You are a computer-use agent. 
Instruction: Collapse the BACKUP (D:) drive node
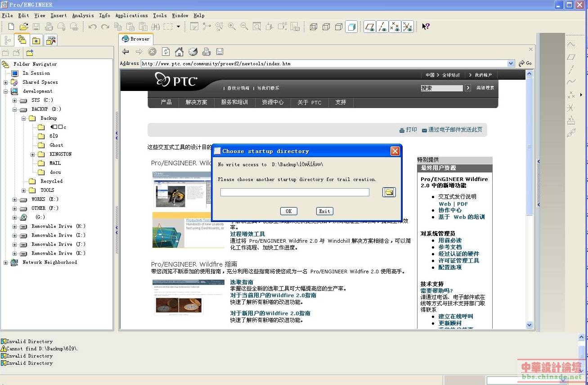click(x=14, y=109)
